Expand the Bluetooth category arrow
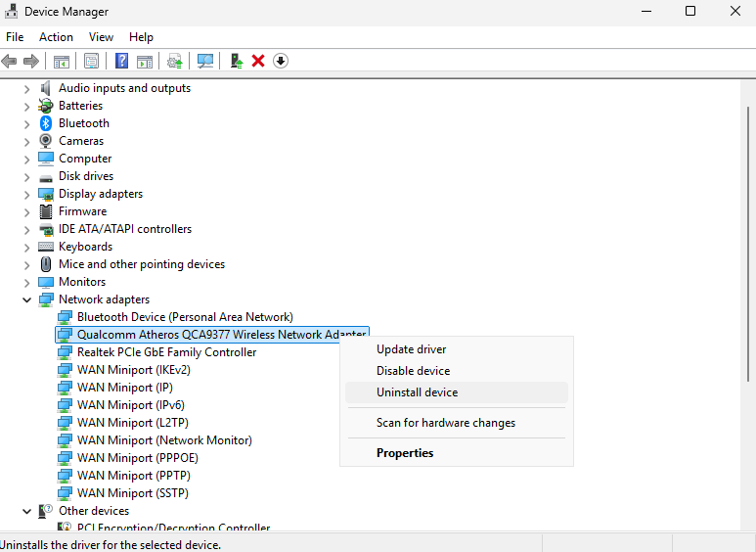Screen dimensions: 756x552 [x=26, y=123]
